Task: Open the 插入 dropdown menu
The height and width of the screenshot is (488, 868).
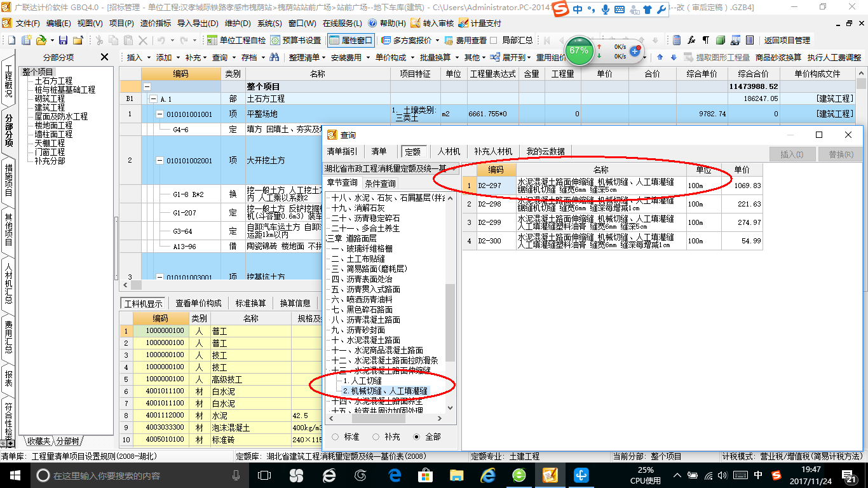Action: pos(137,57)
